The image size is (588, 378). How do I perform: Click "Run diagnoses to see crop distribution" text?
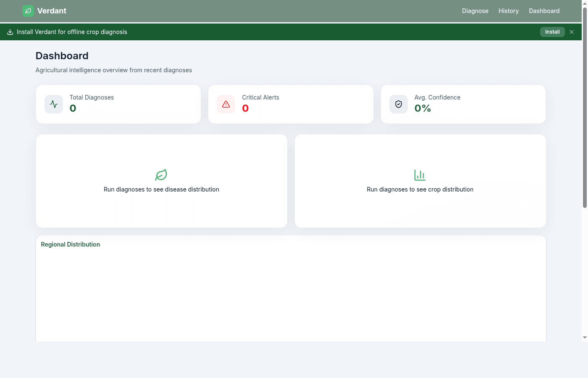pyautogui.click(x=420, y=189)
